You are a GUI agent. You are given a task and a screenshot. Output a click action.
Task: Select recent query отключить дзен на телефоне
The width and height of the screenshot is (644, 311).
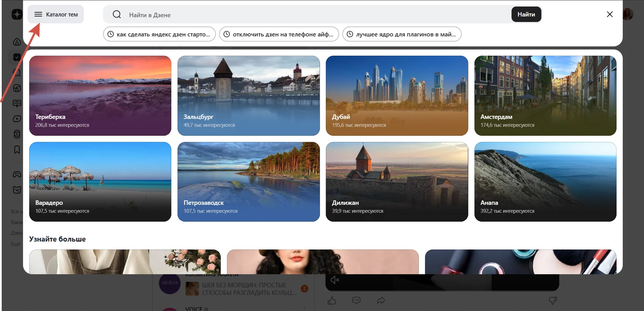[x=279, y=34]
